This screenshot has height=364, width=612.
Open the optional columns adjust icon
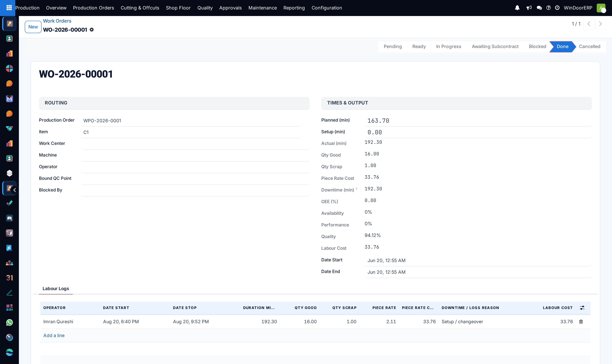(x=582, y=308)
